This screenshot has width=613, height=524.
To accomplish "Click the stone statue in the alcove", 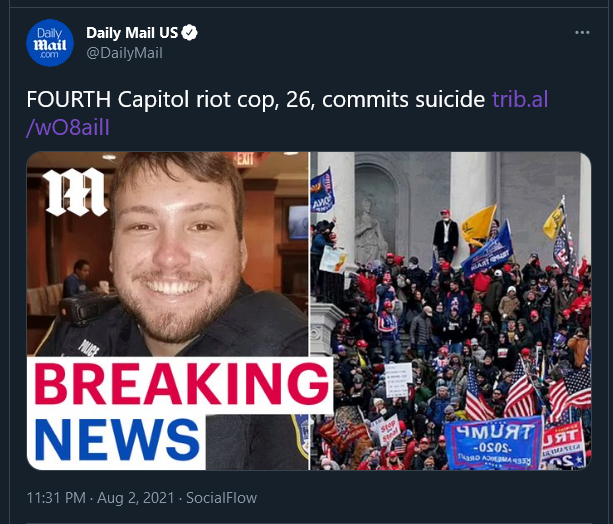I will pyautogui.click(x=369, y=231).
